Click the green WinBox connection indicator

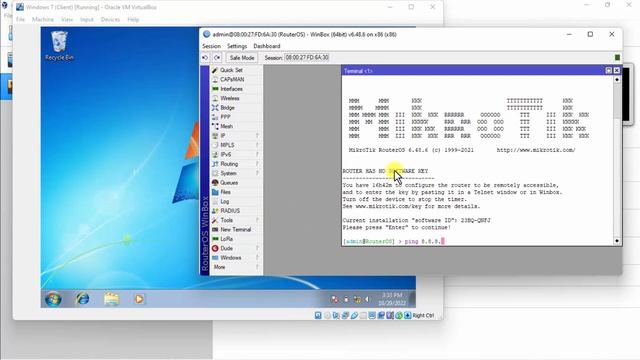pyautogui.click(x=618, y=58)
